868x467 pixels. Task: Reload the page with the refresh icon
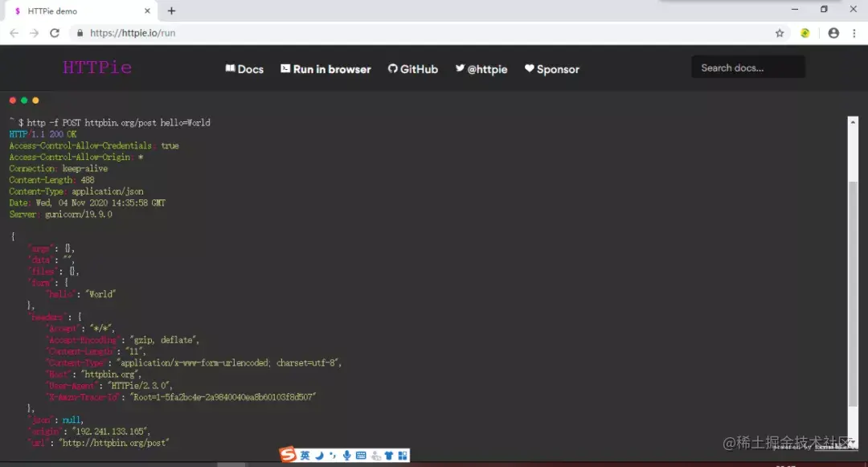point(55,33)
